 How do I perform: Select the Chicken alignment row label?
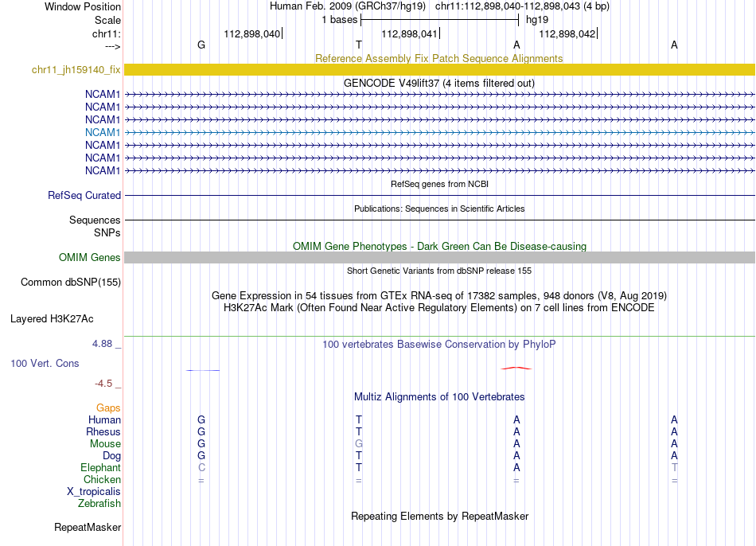102,479
